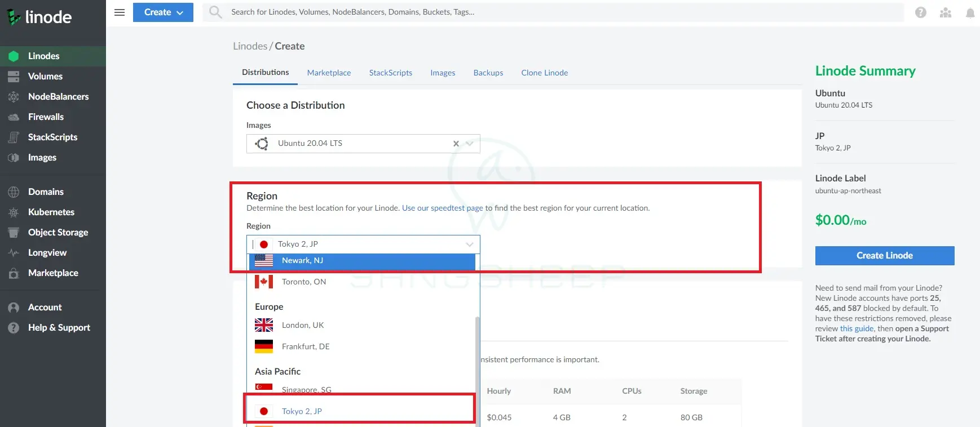Switch to the Backups tab
Screen dimensions: 980x427
click(x=488, y=73)
